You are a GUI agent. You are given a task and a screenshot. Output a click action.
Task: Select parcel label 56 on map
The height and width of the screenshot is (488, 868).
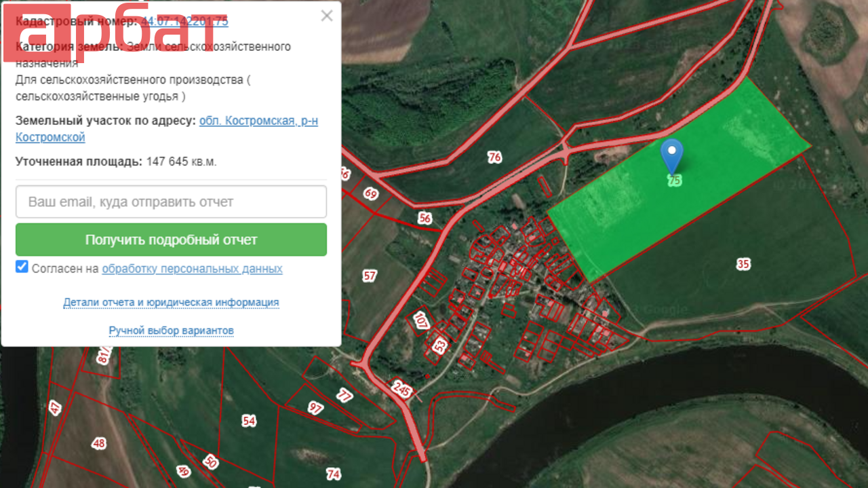[425, 218]
